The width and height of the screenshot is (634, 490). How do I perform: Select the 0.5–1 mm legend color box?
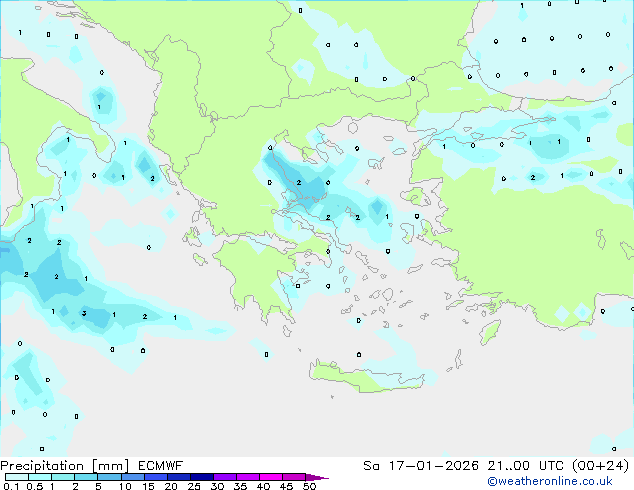[40, 477]
